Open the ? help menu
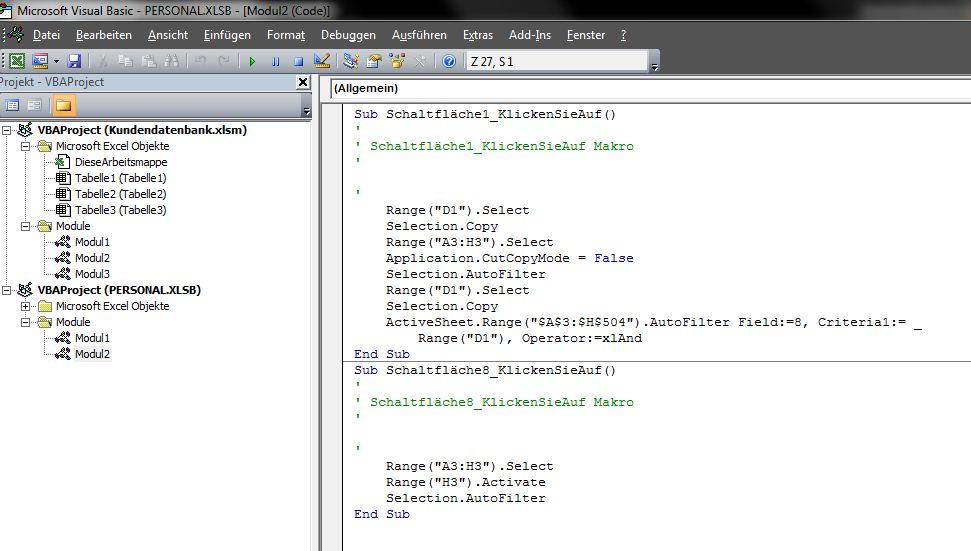 tap(624, 35)
